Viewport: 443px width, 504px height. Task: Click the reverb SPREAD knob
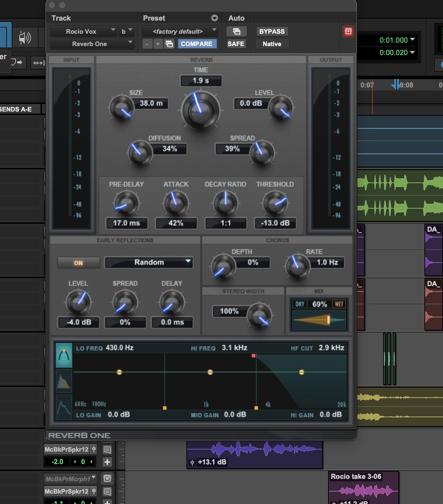262,153
